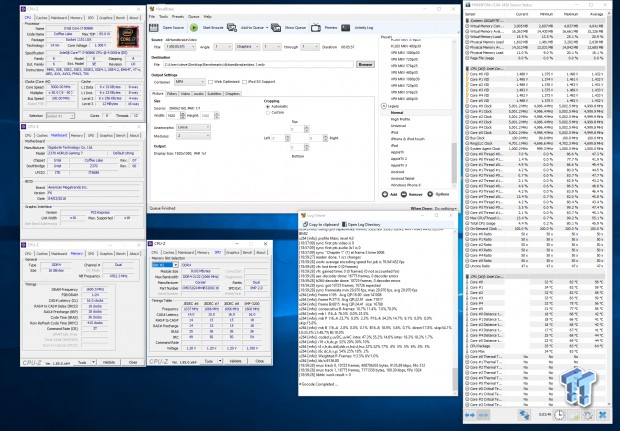Click the HandBrake pineapple title icon
Screen dimensions: 620x431
coord(152,9)
